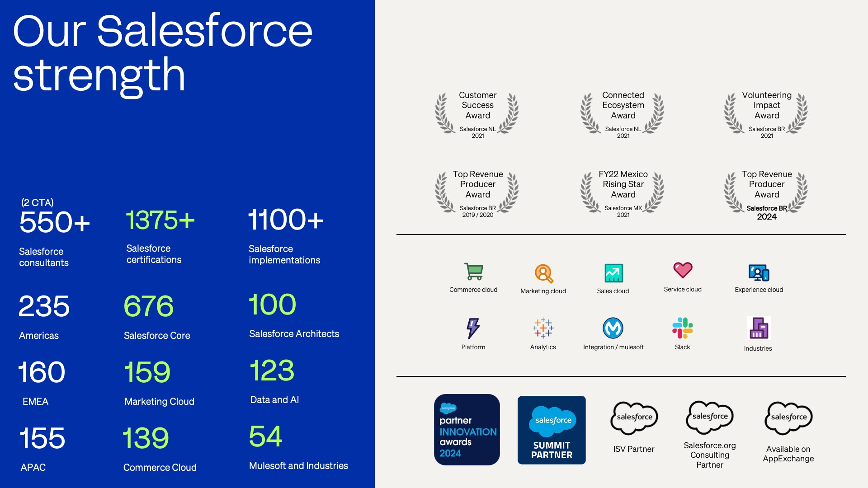Click the '(2 CTA)' note
Screen dimensions: 868x488
click(38, 202)
